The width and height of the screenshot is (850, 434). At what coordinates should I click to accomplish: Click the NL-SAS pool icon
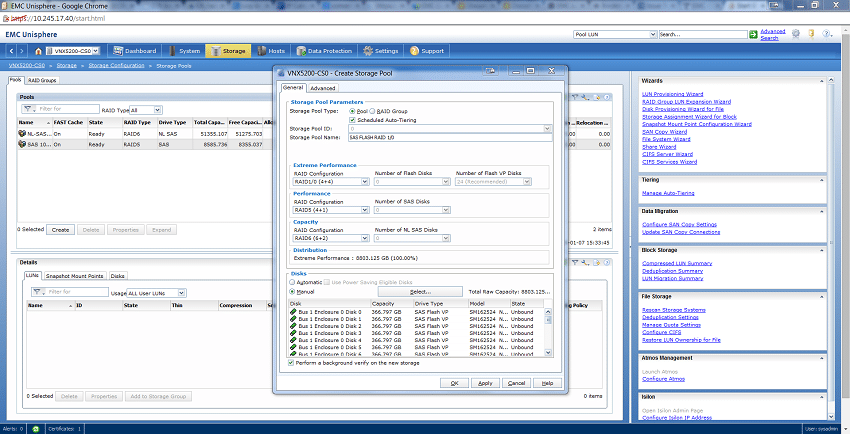[x=22, y=133]
